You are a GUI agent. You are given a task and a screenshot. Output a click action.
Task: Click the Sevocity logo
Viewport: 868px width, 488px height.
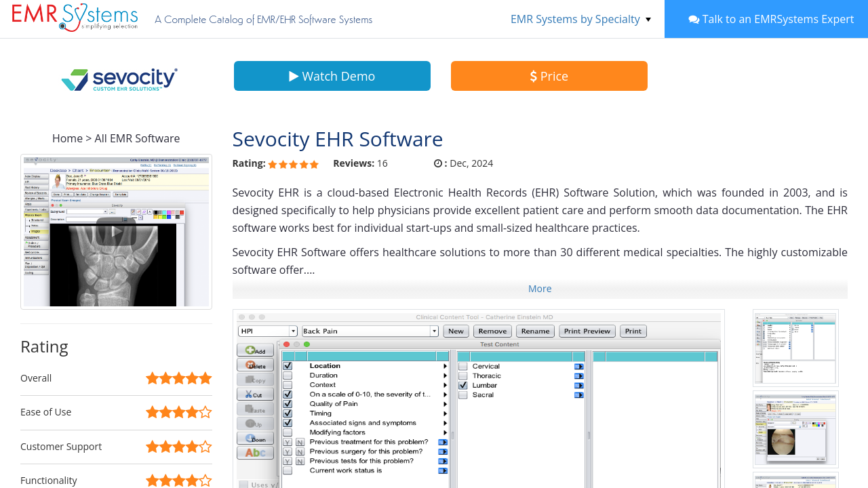[x=119, y=79]
